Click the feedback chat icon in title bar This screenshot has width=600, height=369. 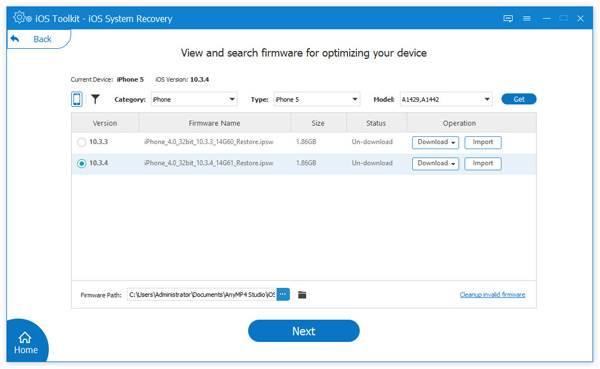click(x=508, y=18)
